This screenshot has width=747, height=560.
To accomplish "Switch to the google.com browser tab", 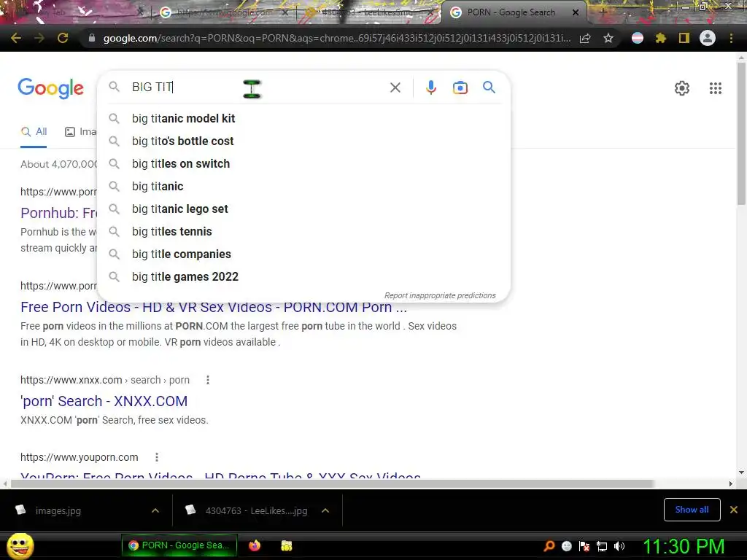I will tap(223, 12).
